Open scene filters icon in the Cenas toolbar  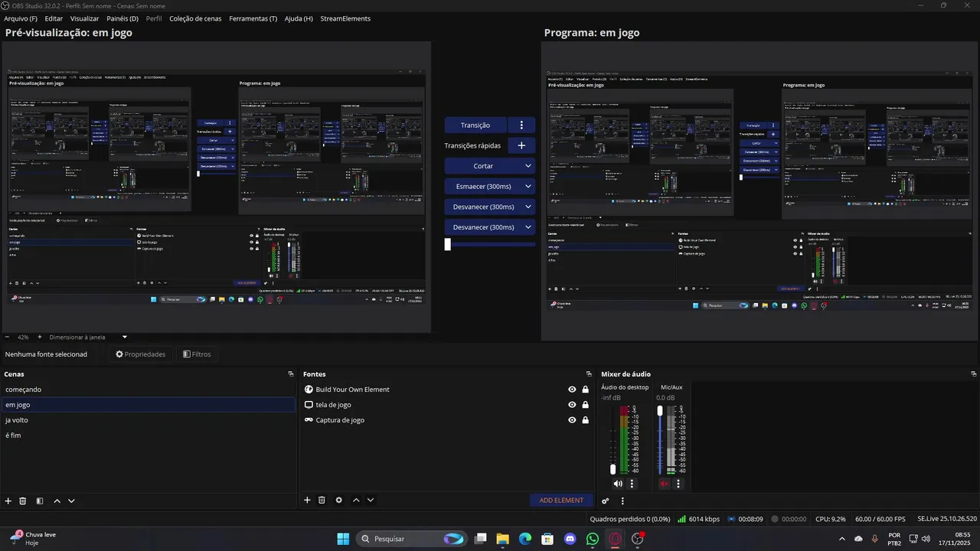click(40, 500)
